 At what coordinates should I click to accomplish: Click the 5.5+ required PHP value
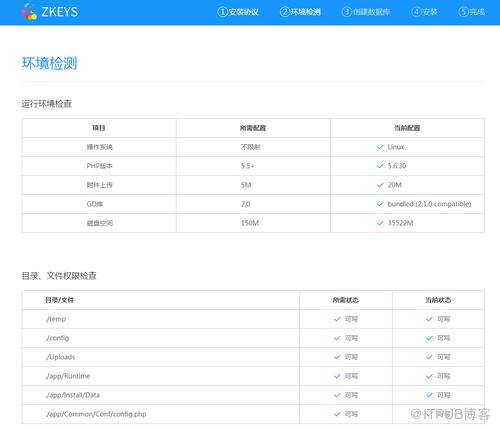(248, 166)
